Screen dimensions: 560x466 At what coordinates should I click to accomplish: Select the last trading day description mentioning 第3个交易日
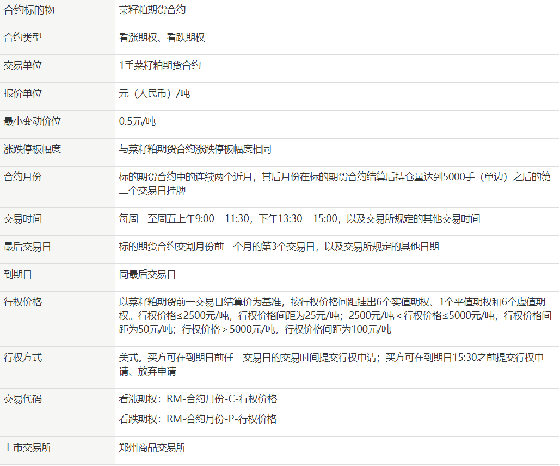click(279, 246)
